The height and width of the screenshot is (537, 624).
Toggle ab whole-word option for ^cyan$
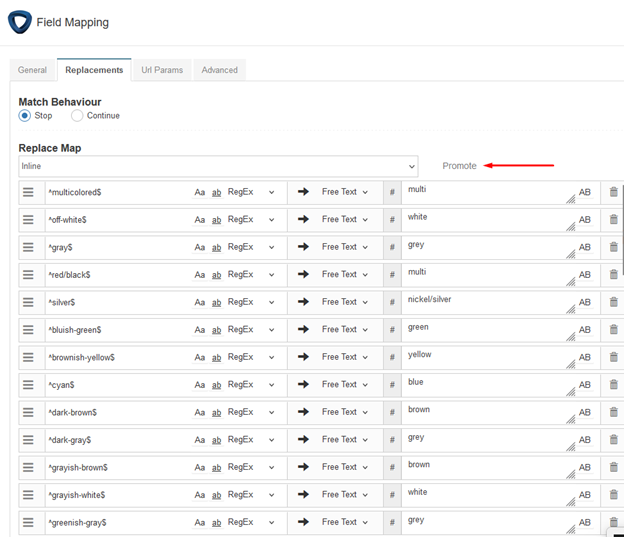click(x=216, y=385)
